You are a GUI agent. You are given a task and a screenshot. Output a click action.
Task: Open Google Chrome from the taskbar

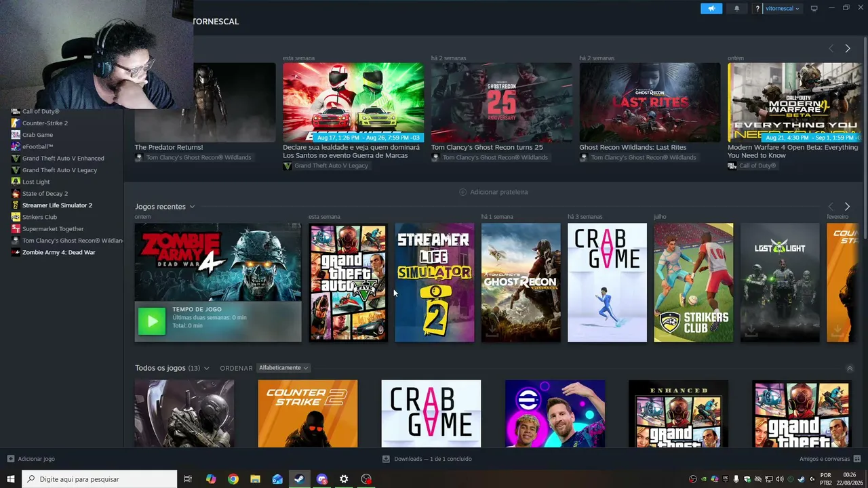[x=233, y=479]
